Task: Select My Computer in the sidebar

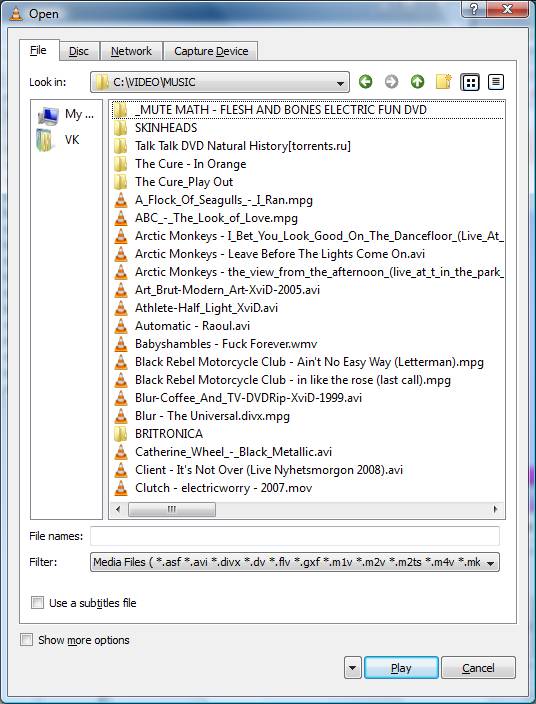Action: [x=66, y=114]
